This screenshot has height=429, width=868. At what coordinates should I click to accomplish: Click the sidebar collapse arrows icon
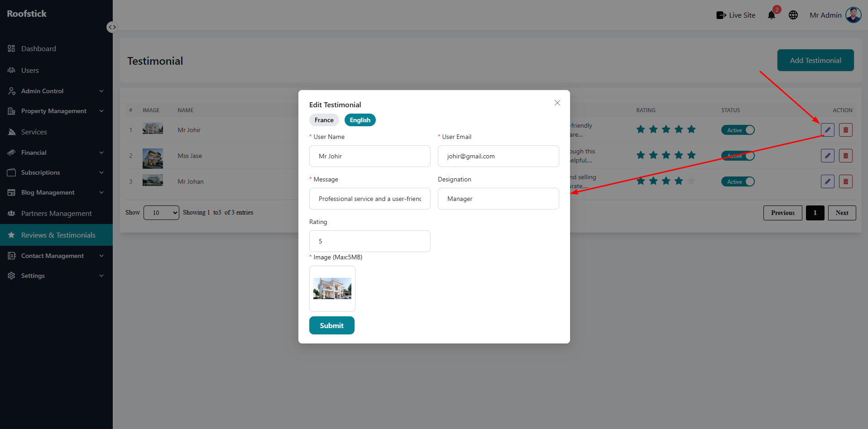click(x=112, y=27)
